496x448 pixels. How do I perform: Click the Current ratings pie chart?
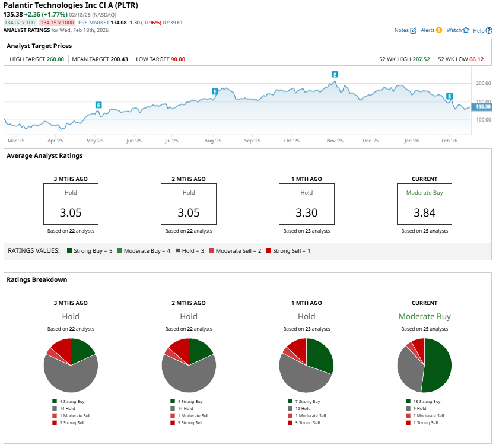pos(424,365)
